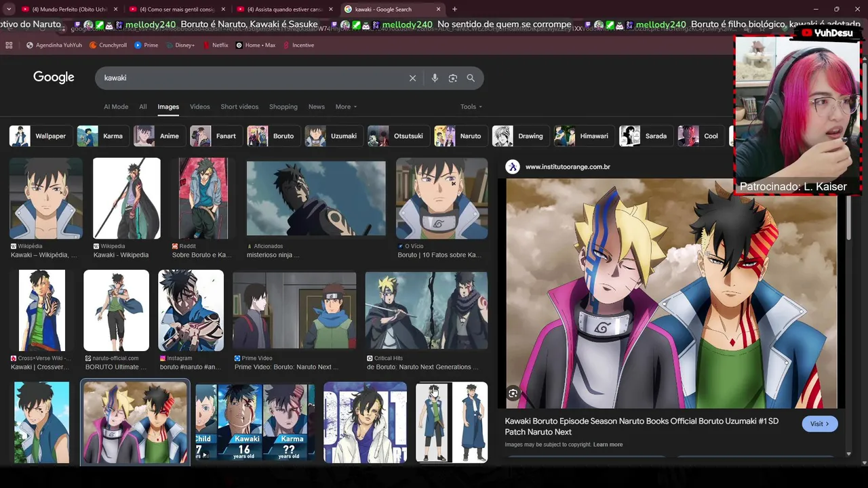868x488 pixels.
Task: Click Google logo to go home
Action: click(x=54, y=77)
